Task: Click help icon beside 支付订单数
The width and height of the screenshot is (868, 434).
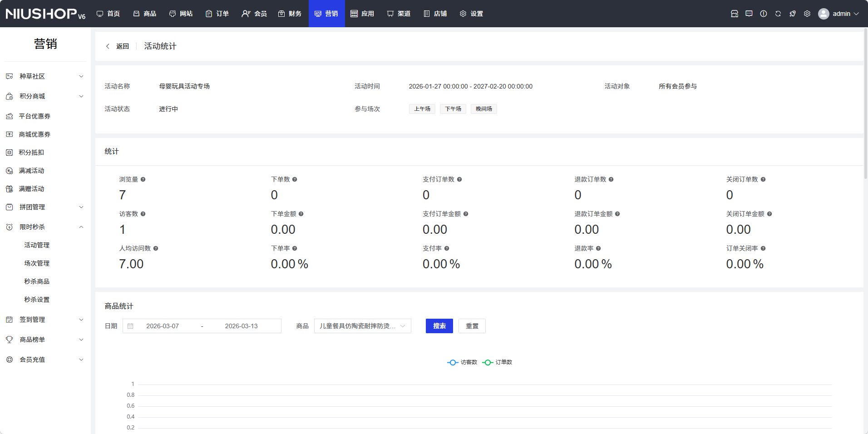Action: (x=459, y=179)
